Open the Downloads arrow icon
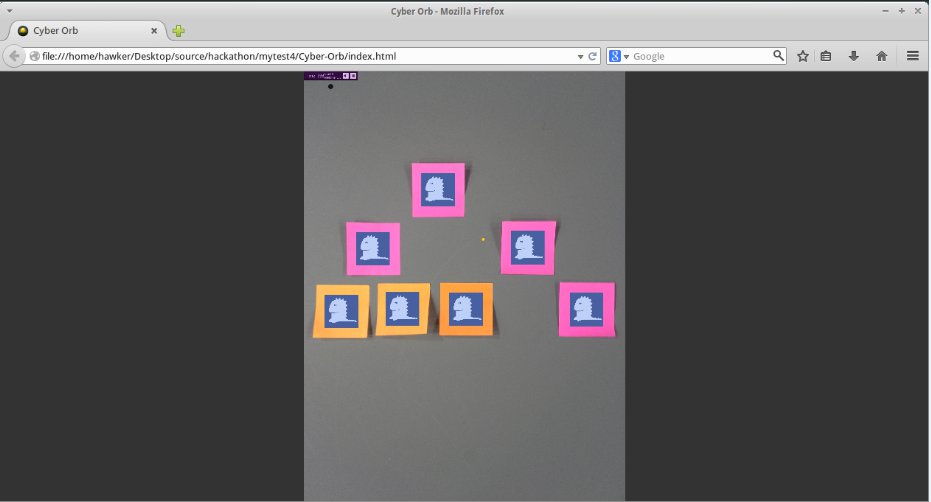 (x=854, y=56)
